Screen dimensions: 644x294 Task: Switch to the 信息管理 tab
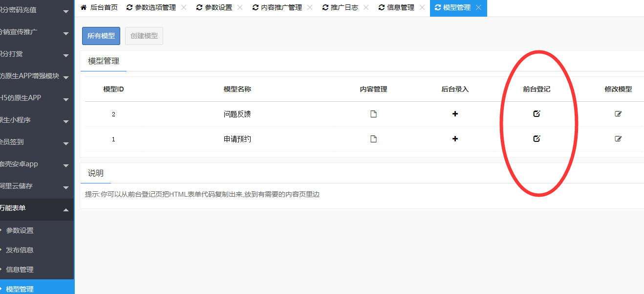click(400, 7)
